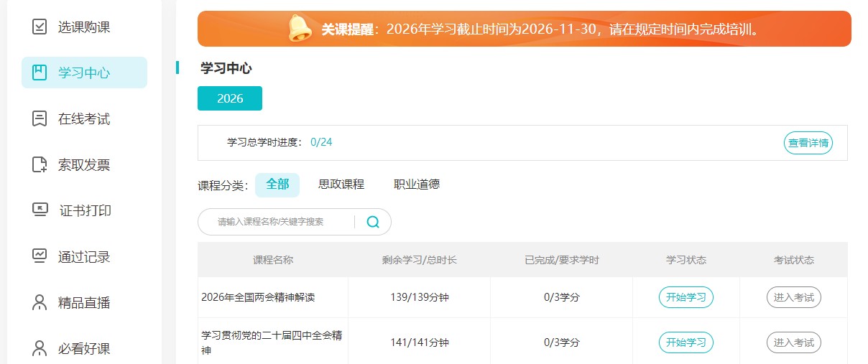Click the 学习总学时进度 label

pyautogui.click(x=265, y=142)
